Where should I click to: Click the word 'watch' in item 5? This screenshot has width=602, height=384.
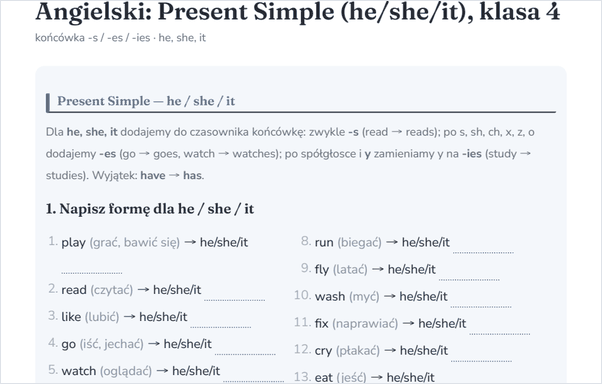[x=79, y=371]
